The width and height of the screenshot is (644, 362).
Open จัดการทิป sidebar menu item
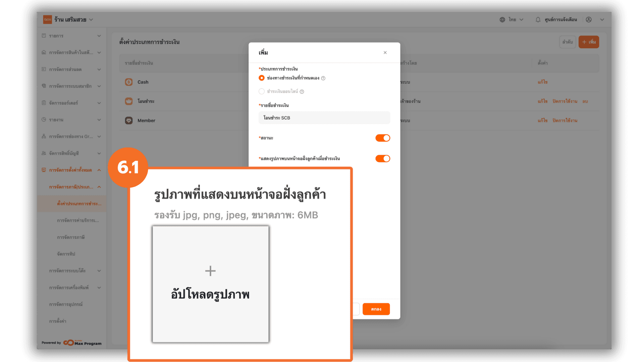(66, 254)
